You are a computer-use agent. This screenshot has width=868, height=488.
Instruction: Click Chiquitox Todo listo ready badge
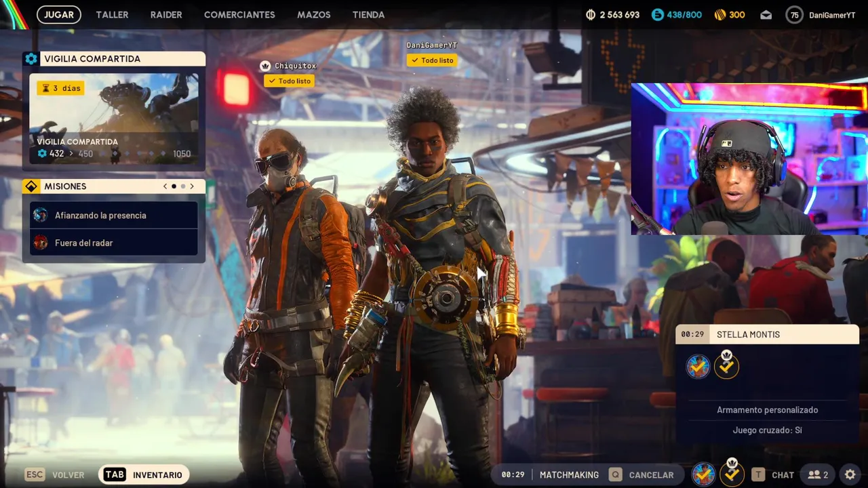coord(290,81)
